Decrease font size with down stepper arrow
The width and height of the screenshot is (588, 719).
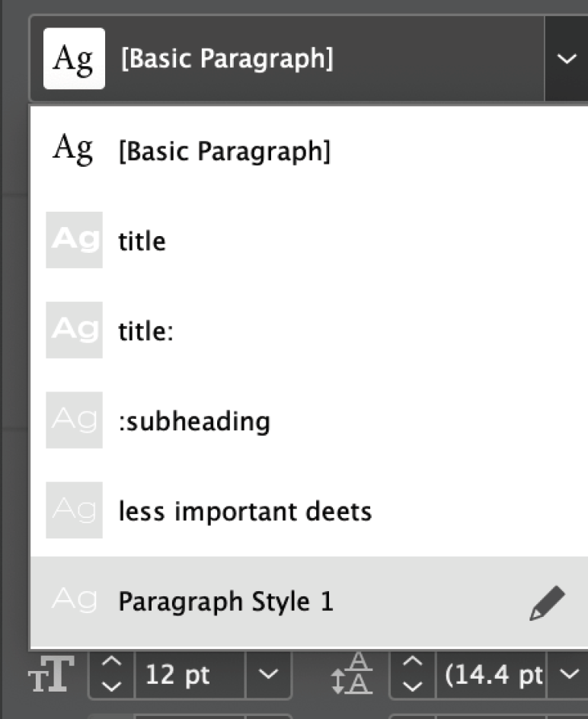[x=111, y=686]
